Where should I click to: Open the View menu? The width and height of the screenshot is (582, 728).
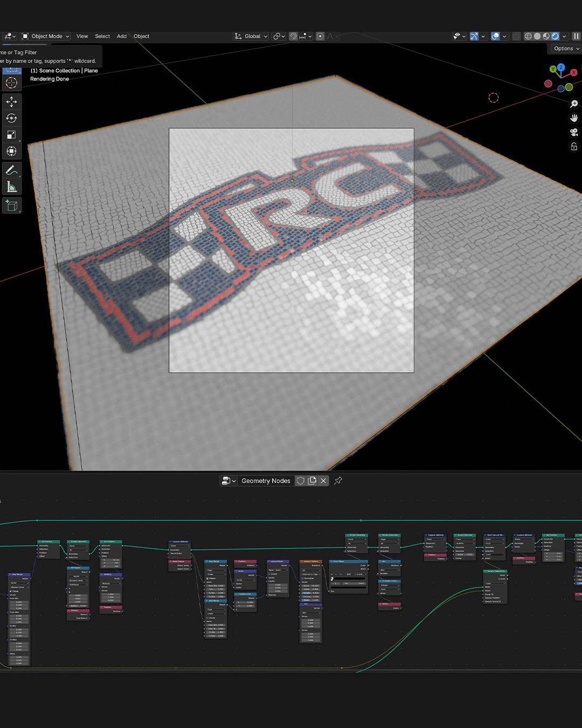(x=82, y=36)
